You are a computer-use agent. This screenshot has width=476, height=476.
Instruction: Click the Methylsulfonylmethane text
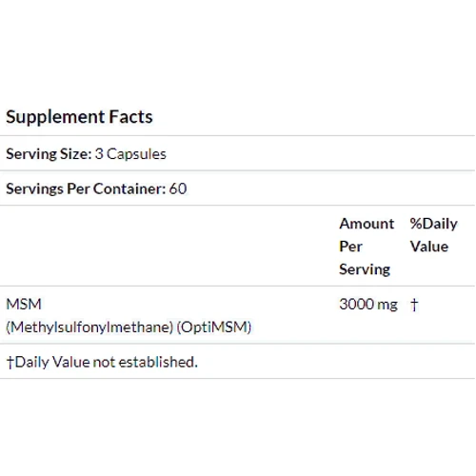pyautogui.click(x=89, y=327)
